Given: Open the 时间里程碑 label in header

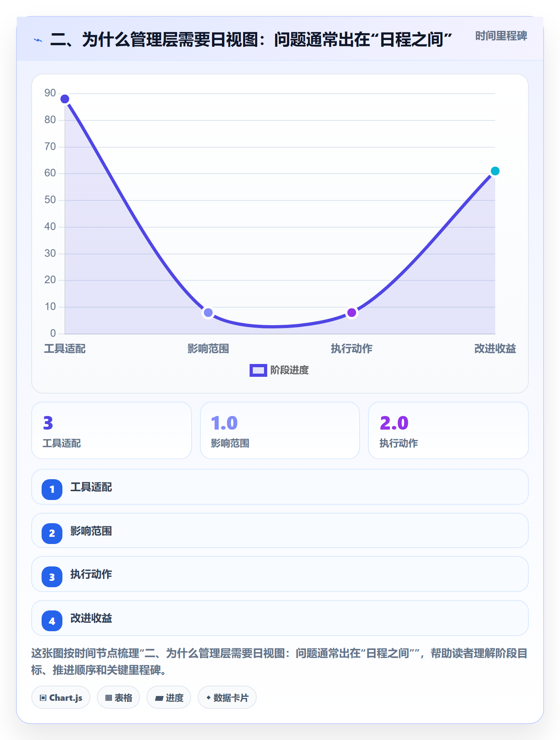Looking at the screenshot, I should (501, 36).
